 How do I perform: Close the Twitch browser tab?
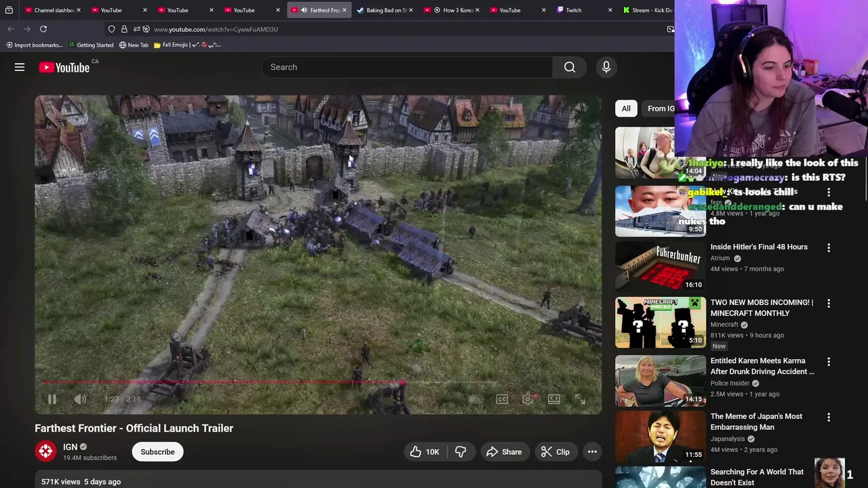[x=610, y=10]
